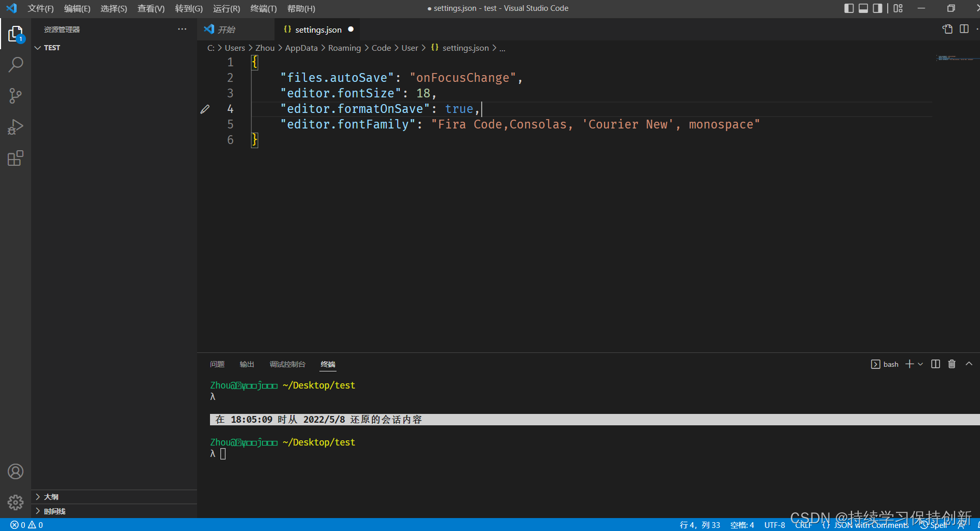Open the Search icon in activity bar
Viewport: 980px width, 531px height.
(x=16, y=64)
